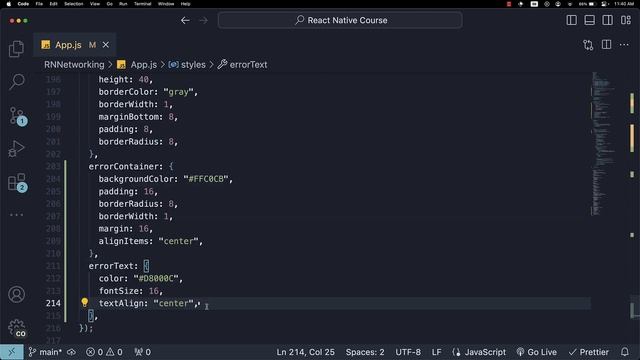Open the Code menu in menu bar
This screenshot has height=360, width=640.
[x=23, y=4]
